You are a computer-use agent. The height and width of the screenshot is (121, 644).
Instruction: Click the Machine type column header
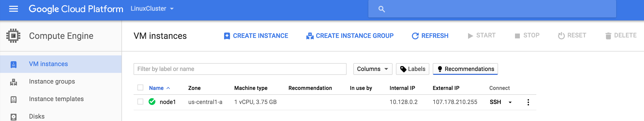point(251,88)
